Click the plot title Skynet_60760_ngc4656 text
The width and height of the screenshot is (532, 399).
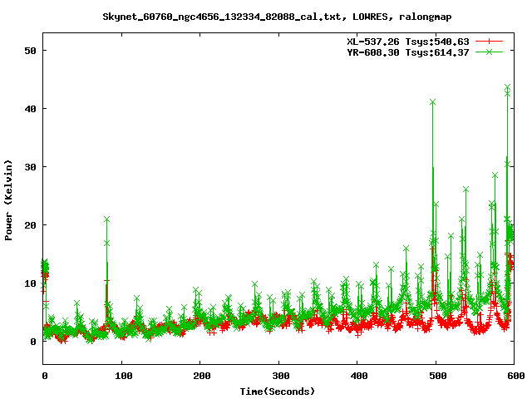tap(277, 17)
